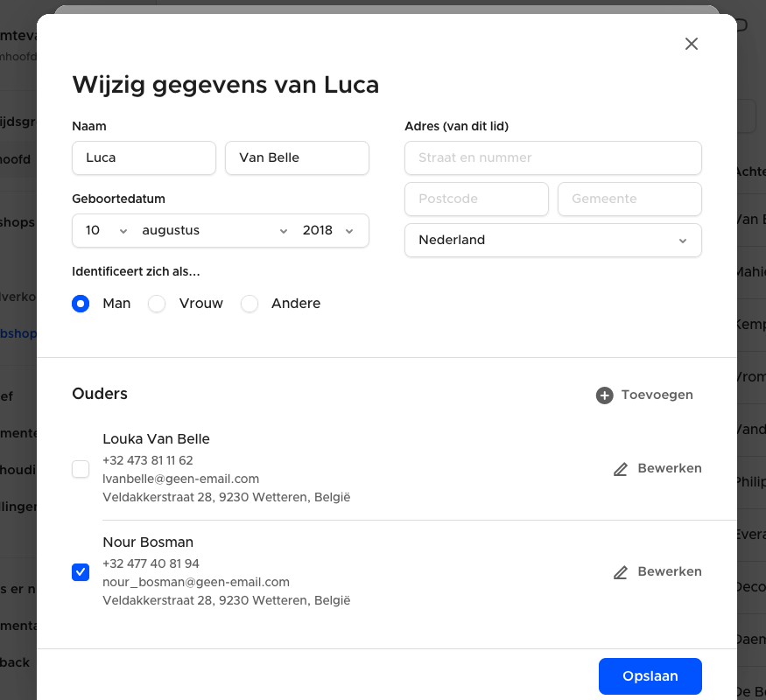Close the Wijzig gegevens dialog
The image size is (766, 700).
click(x=692, y=44)
